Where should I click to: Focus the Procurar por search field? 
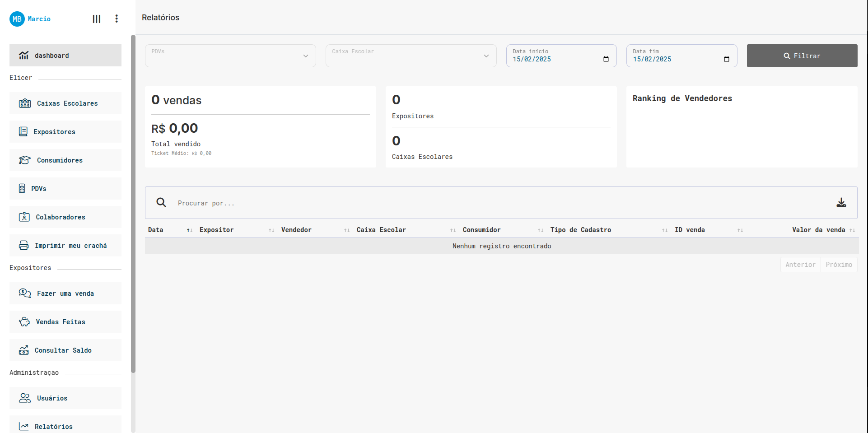pyautogui.click(x=501, y=203)
